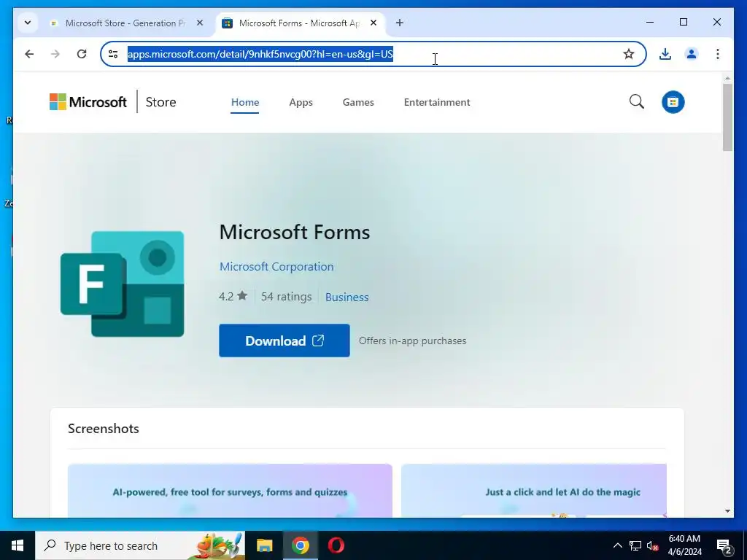Open network icon in system tray
747x560 pixels.
tap(635, 545)
